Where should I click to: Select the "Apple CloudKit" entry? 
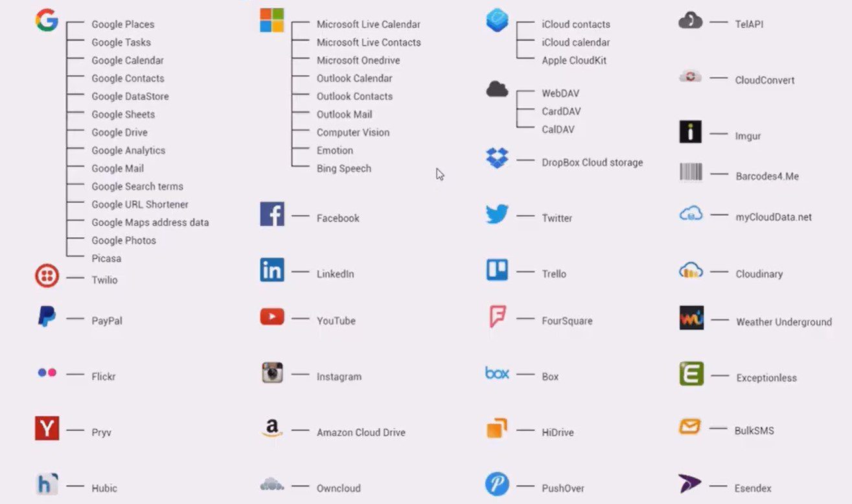pos(574,60)
